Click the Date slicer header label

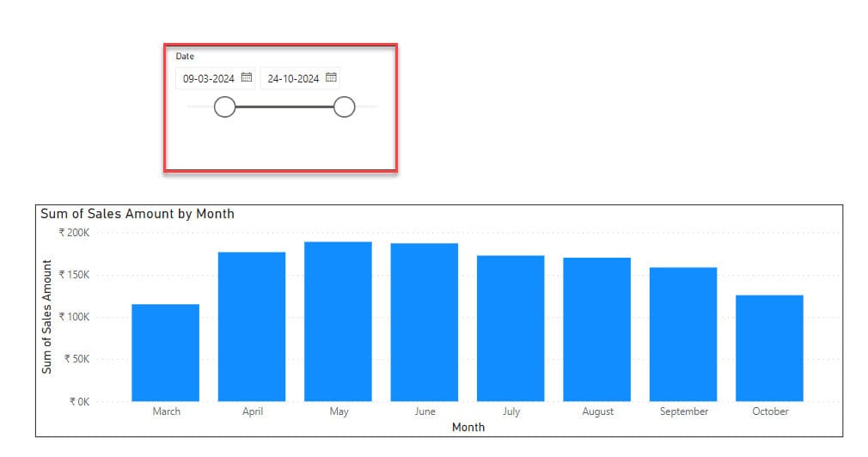click(185, 56)
